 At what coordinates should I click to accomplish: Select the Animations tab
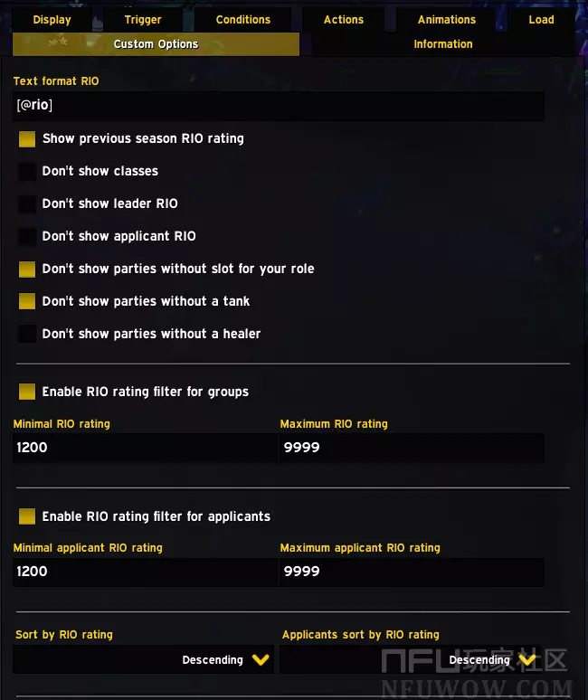pos(446,20)
